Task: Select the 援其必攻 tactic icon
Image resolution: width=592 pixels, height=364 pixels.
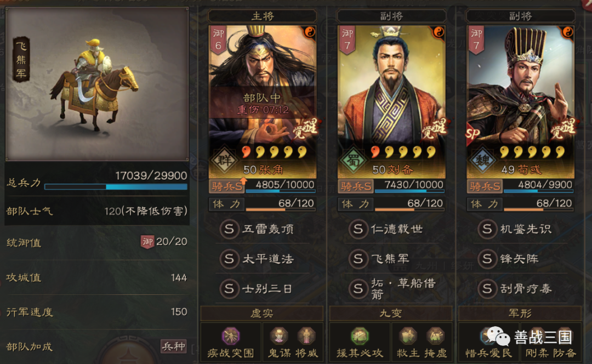Action: [360, 336]
